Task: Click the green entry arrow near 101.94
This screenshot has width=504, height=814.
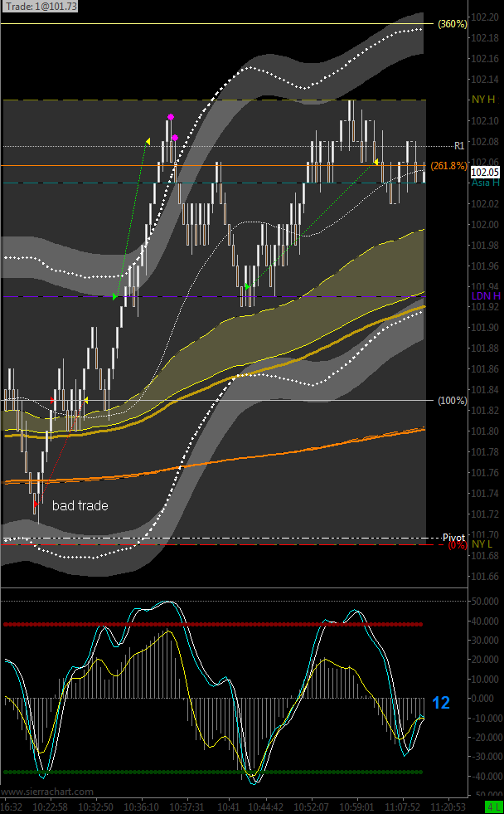Action: click(247, 286)
